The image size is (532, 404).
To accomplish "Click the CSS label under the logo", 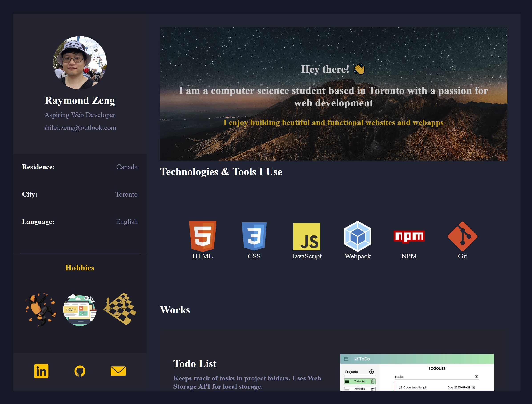I will coord(254,256).
